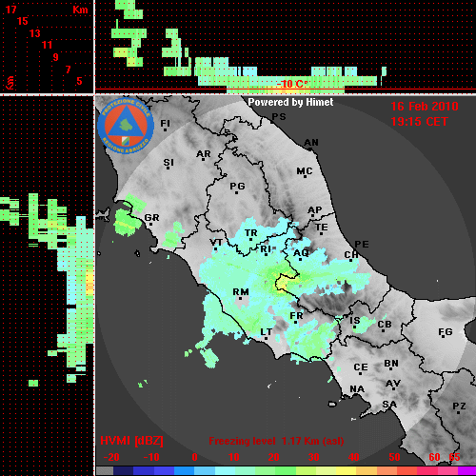Screen dimensions: 476x476
Task: Click the RM city marker on map
Action: [241, 298]
